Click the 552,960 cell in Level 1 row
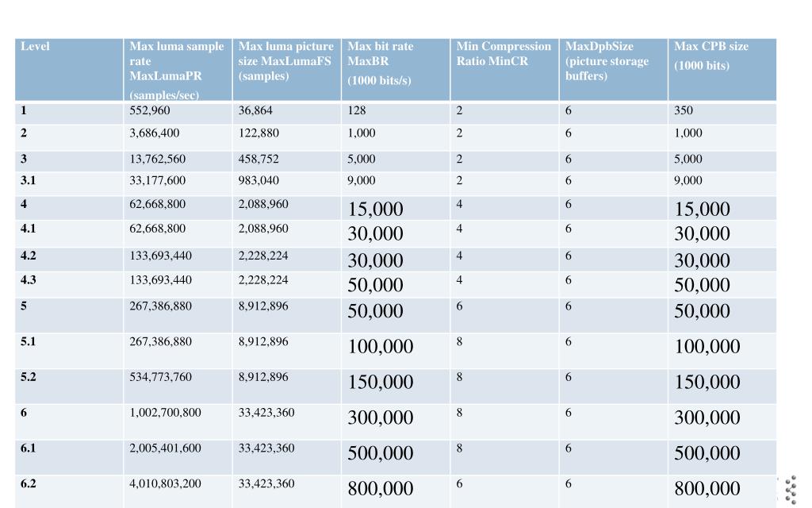 (150, 110)
